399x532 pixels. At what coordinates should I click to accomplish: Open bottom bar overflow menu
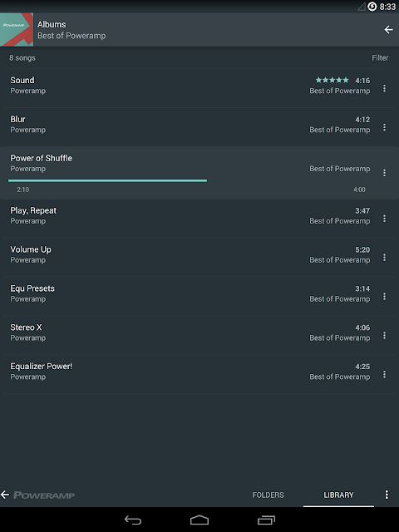387,495
